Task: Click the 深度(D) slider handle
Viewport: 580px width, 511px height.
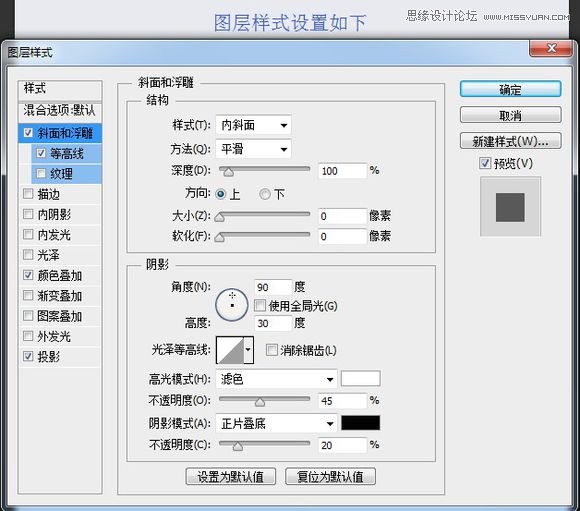Action: tap(229, 172)
